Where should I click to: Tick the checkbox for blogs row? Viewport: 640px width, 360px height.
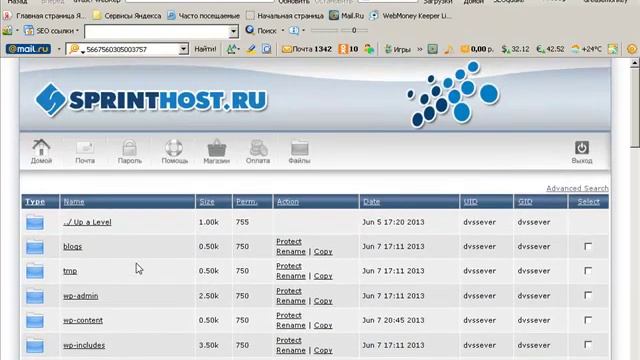coord(588,246)
